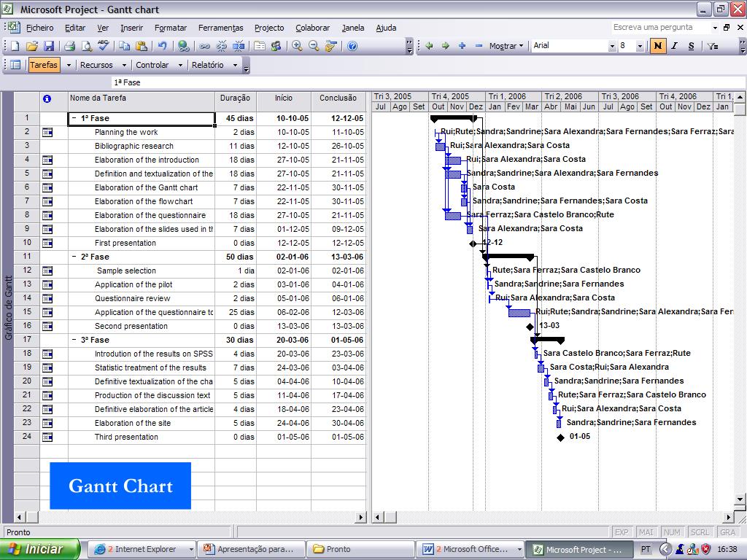
Task: Open Assign Resources with the people icon
Action: 276,46
